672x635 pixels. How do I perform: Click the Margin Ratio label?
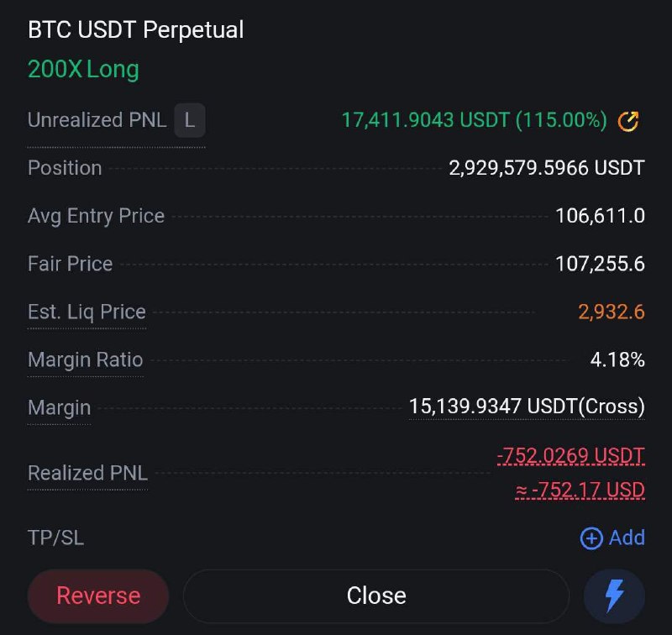pos(86,359)
